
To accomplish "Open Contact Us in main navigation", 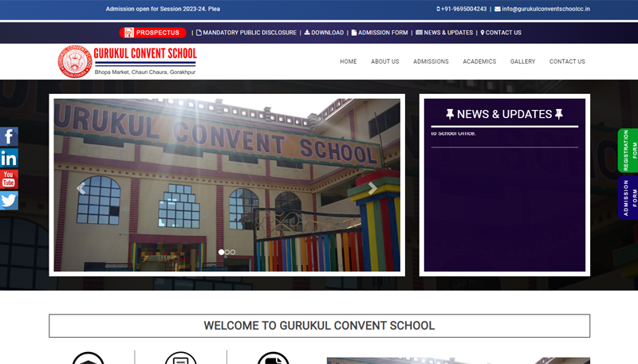I will click(567, 61).
